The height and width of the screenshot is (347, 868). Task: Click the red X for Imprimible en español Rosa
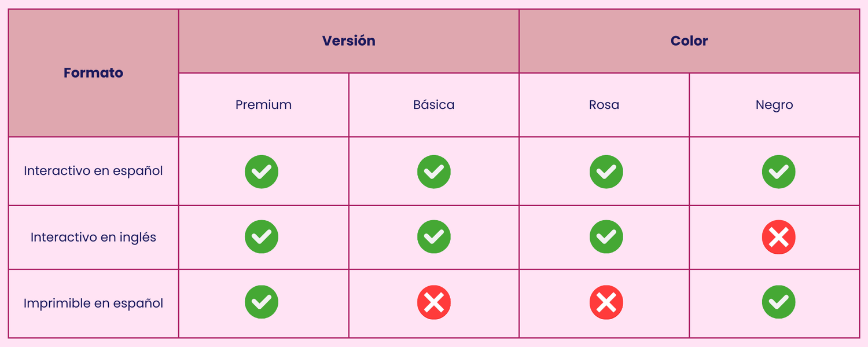[x=606, y=302]
